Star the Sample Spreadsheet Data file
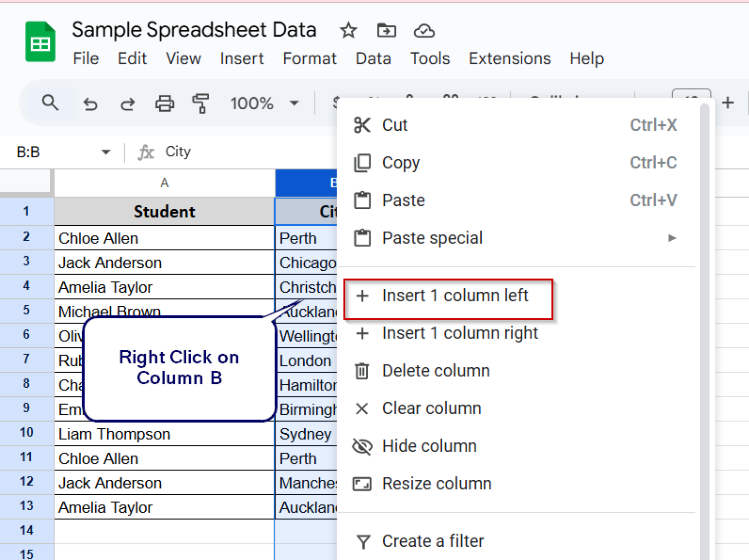749x560 pixels. (x=348, y=30)
